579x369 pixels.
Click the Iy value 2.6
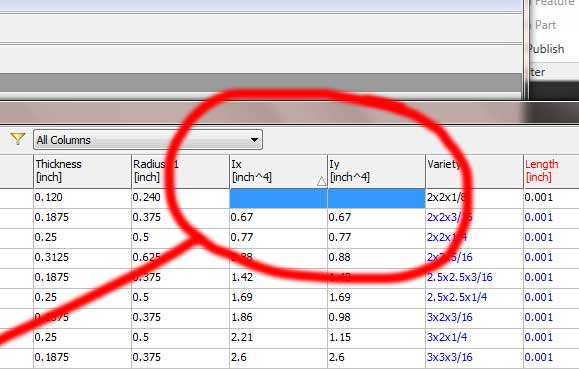click(376, 358)
